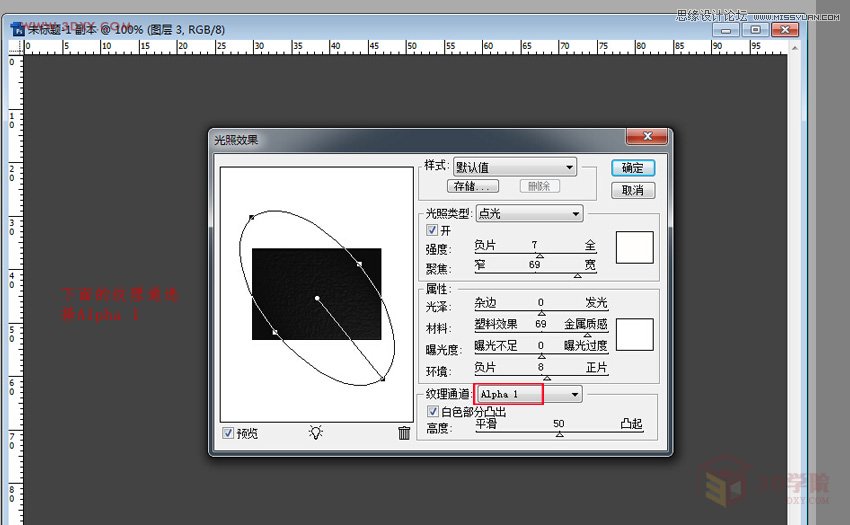Click the 高度 height slider handle

point(559,434)
